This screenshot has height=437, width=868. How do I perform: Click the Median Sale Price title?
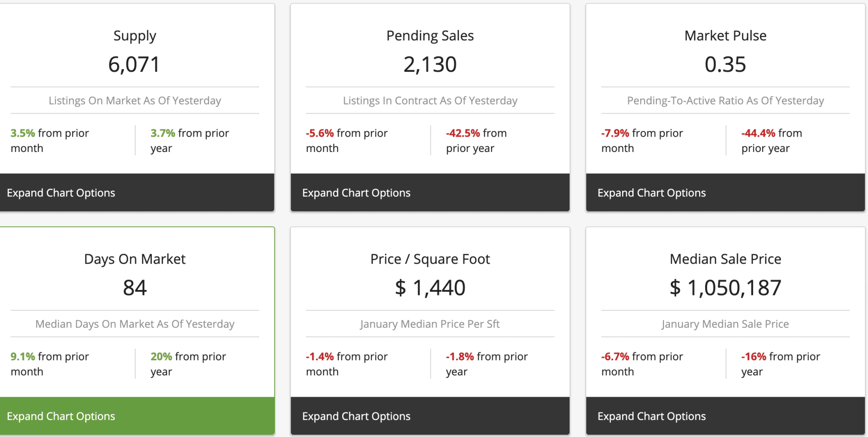(725, 259)
